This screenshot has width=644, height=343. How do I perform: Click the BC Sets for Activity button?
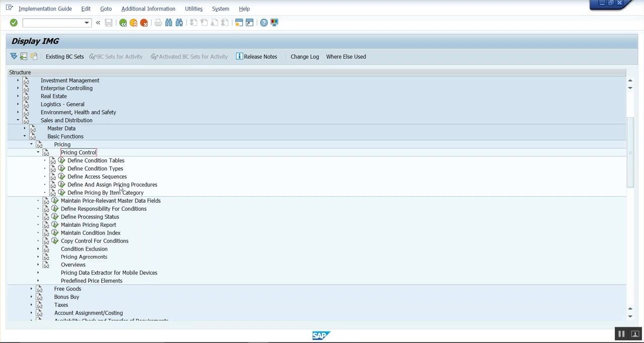pos(116,57)
